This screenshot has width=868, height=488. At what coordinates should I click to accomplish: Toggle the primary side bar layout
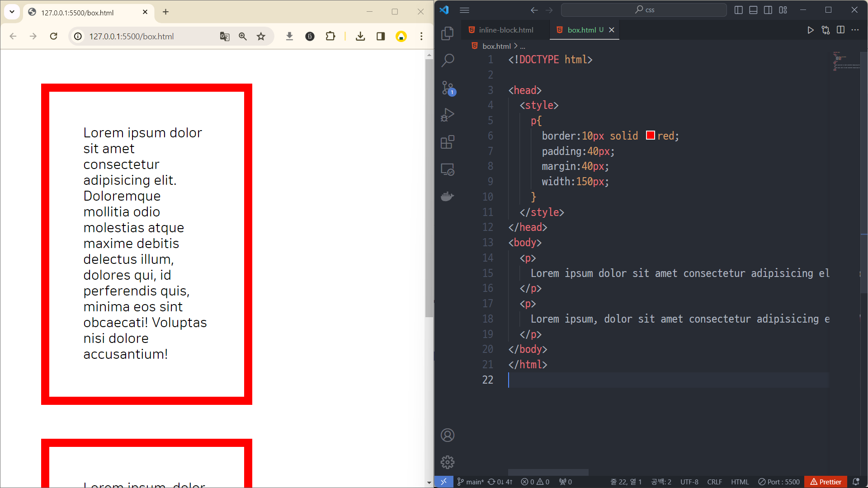point(738,10)
